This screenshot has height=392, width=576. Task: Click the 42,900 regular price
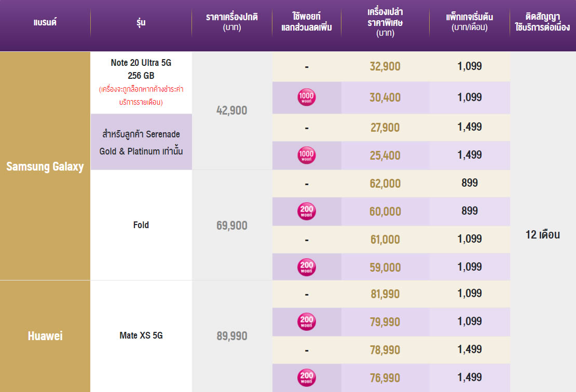[231, 110]
